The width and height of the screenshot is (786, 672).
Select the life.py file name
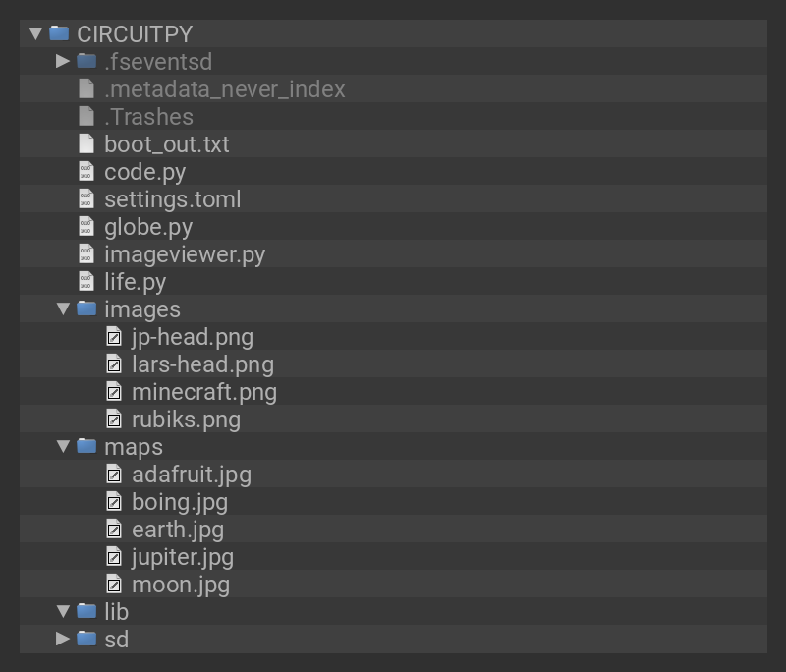[136, 281]
